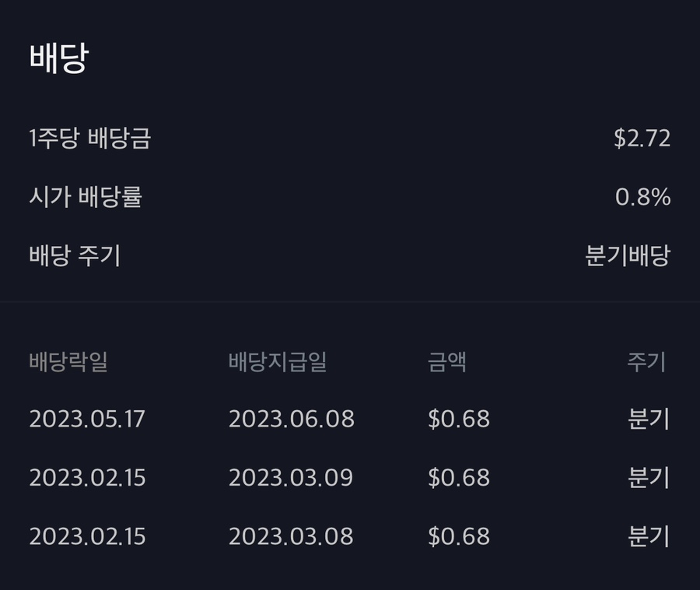Click the 주기 column header
Screen dimensions: 700x590
click(x=647, y=362)
